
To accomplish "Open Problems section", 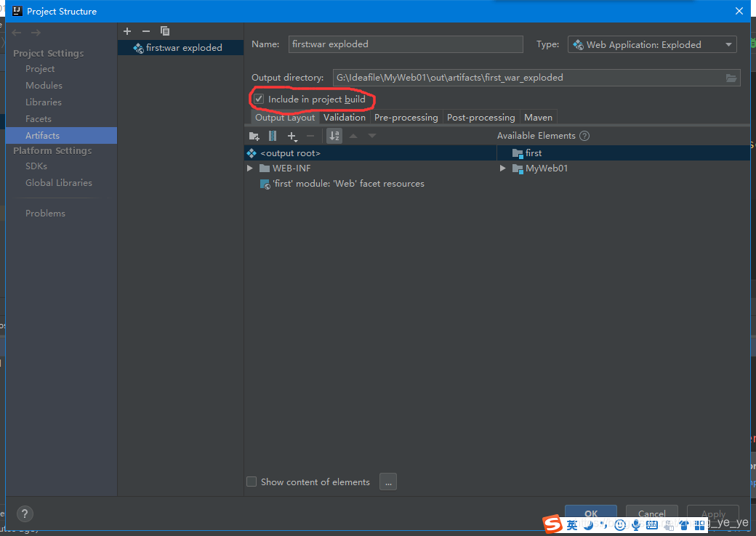I will tap(45, 214).
